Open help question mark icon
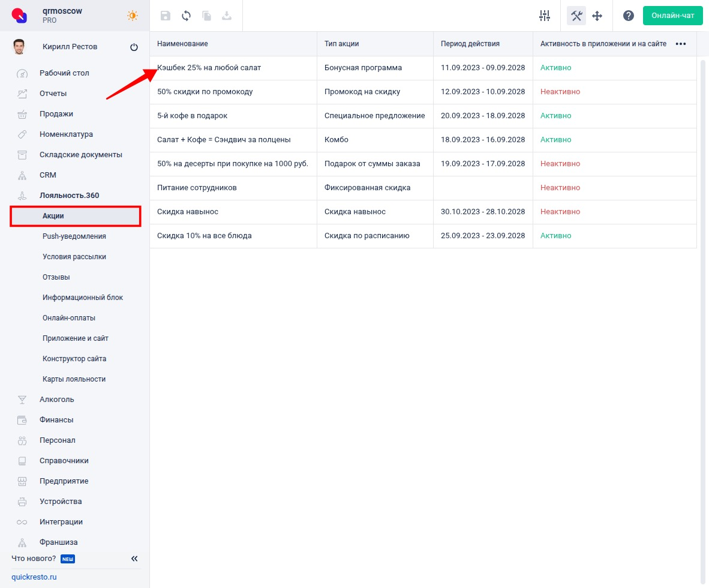This screenshot has height=588, width=709. click(x=629, y=16)
